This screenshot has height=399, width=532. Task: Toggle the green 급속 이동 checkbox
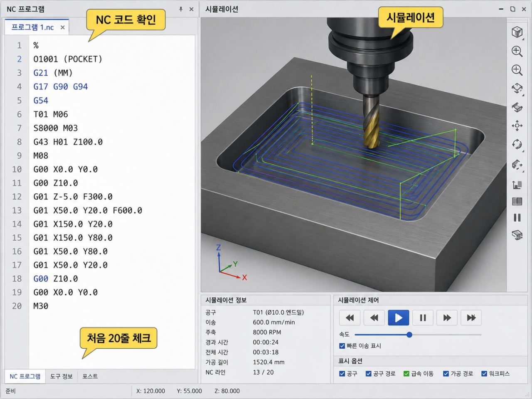(x=406, y=374)
